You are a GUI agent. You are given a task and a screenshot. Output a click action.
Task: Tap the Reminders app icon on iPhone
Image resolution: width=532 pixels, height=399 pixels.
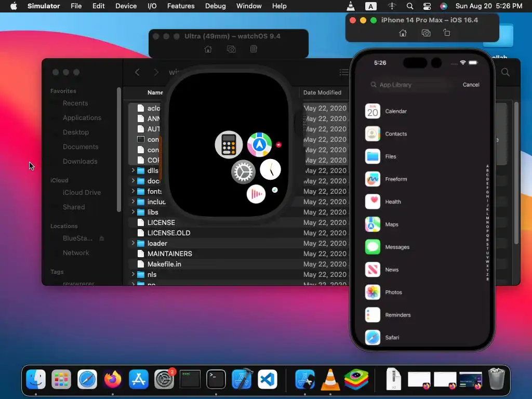coord(373,315)
